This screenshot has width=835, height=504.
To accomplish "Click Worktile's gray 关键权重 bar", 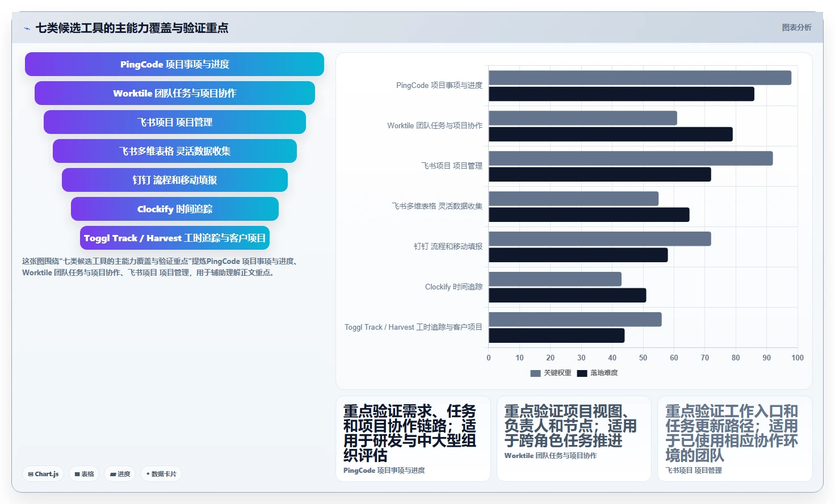I will point(583,118).
